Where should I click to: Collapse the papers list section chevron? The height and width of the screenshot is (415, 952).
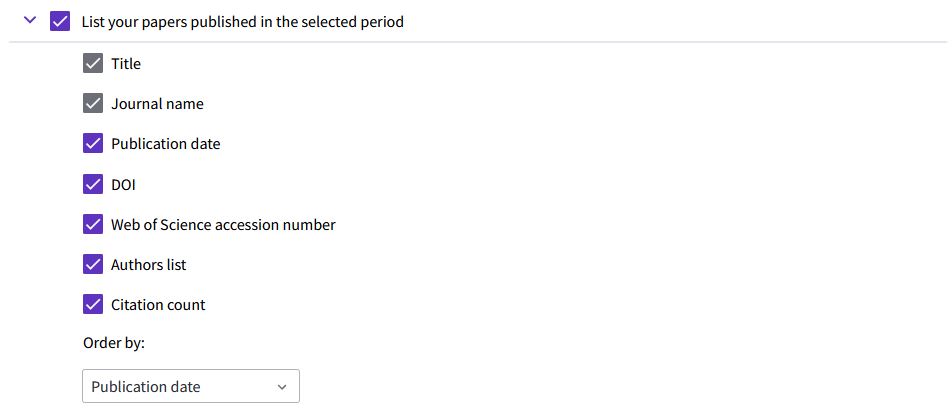(29, 20)
